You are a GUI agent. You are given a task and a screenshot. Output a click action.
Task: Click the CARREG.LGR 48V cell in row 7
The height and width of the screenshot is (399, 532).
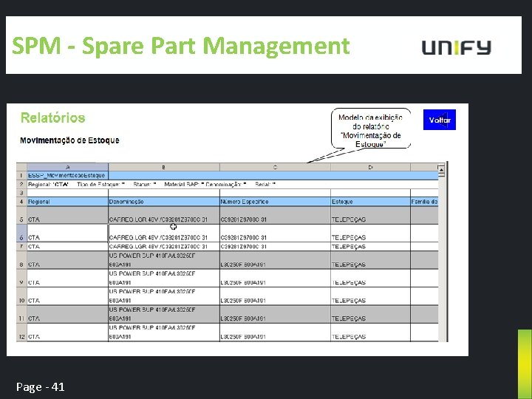pyautogui.click(x=164, y=247)
